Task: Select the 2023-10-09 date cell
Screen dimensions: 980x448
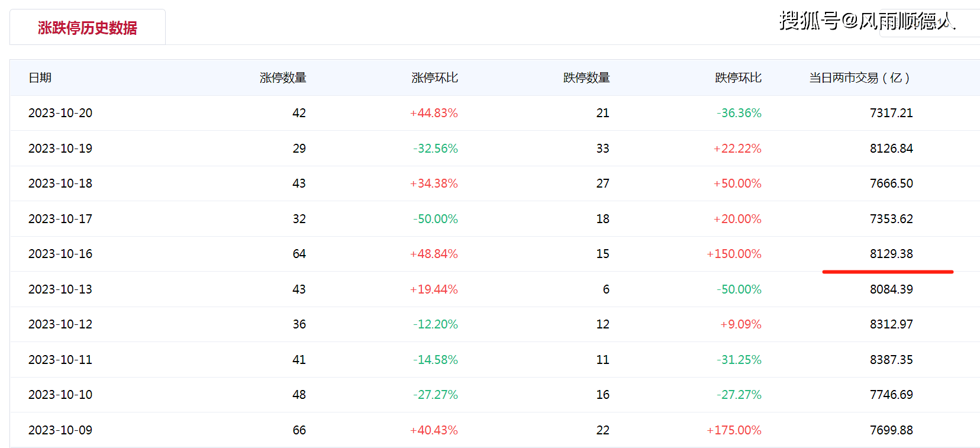Action: (60, 430)
